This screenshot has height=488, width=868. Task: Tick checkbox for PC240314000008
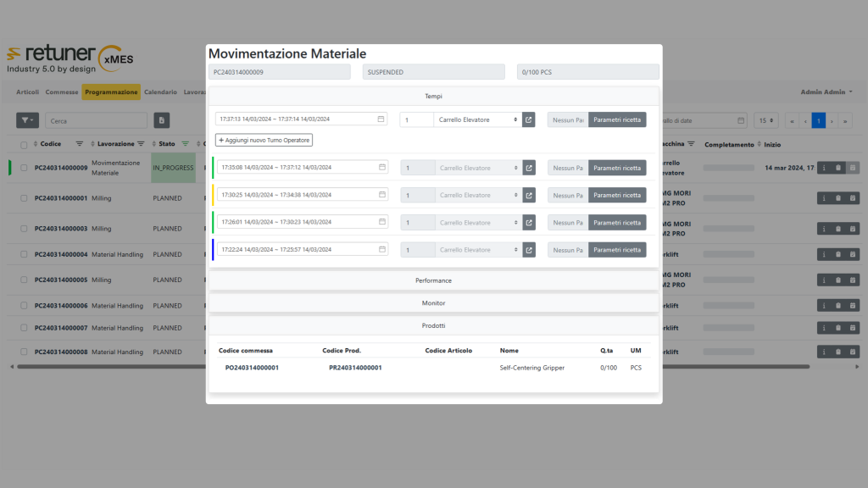pyautogui.click(x=24, y=352)
